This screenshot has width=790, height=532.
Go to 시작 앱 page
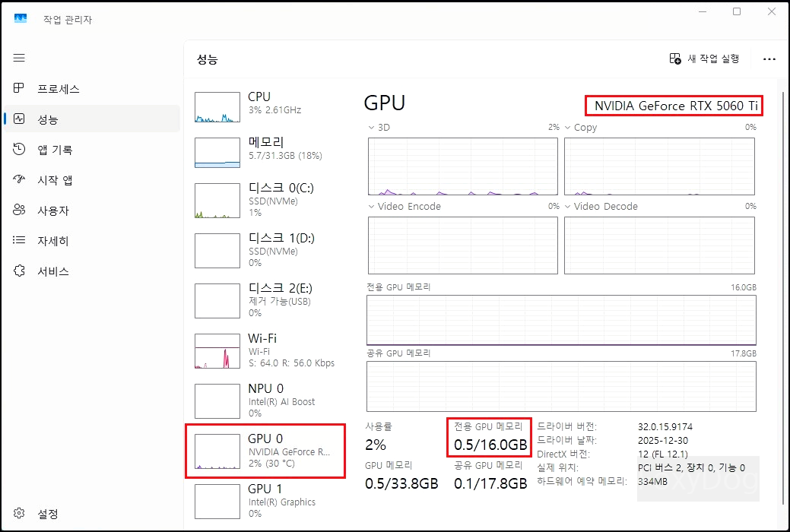(92, 180)
